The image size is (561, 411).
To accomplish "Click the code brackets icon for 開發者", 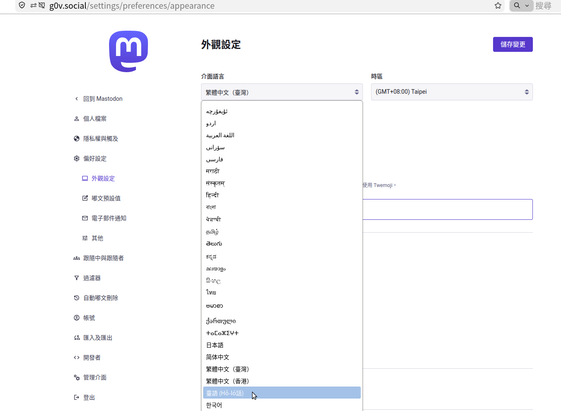I will tap(76, 357).
